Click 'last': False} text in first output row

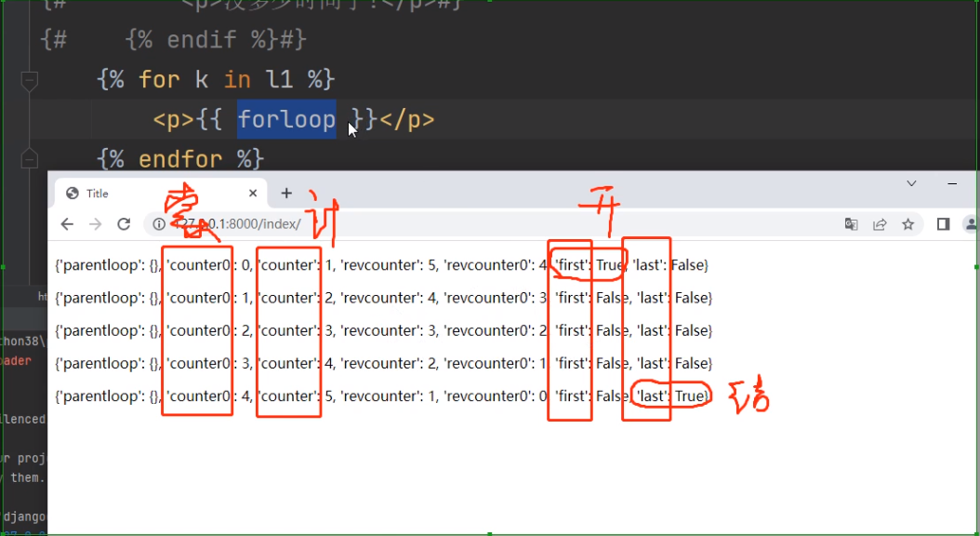(x=670, y=266)
